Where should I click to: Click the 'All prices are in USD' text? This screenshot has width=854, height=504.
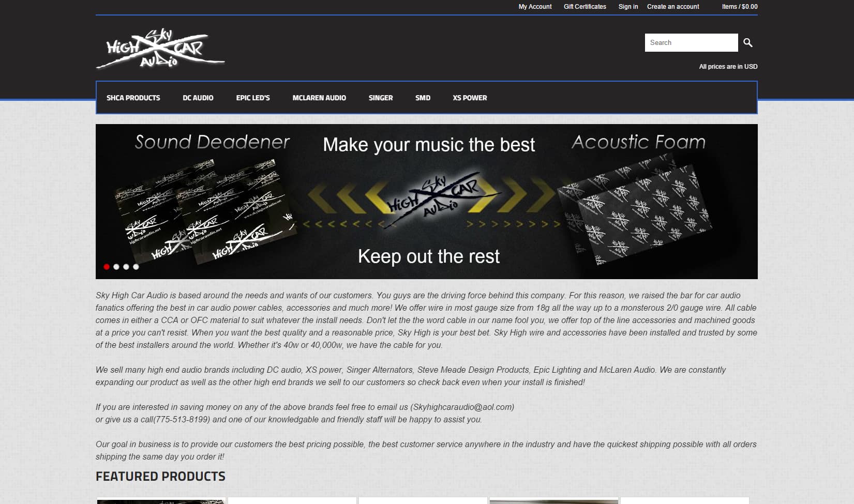[x=728, y=67]
